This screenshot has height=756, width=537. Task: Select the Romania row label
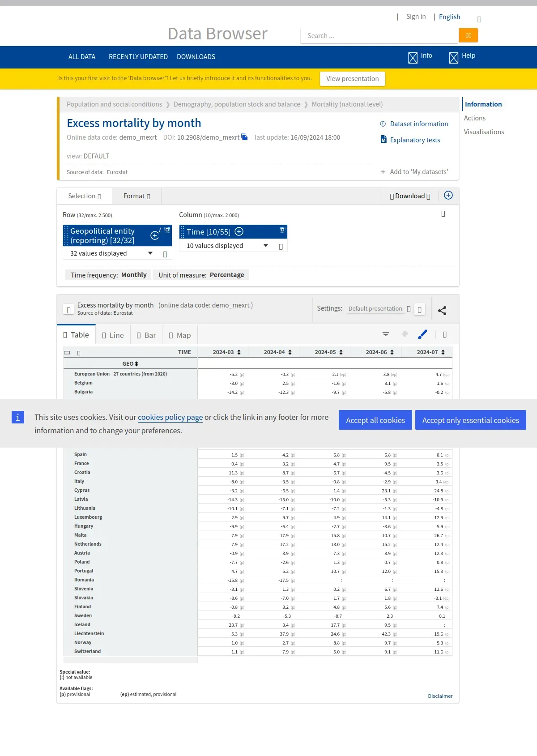pyautogui.click(x=84, y=580)
